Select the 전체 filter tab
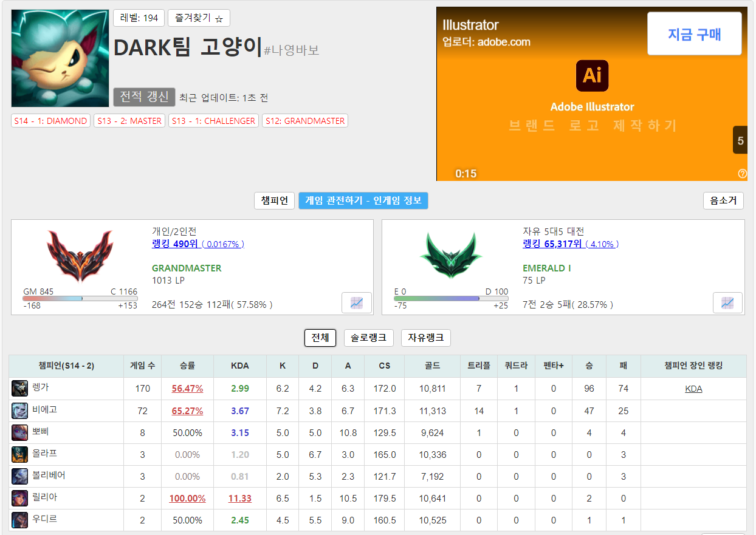Screen dimensions: 756x535 pyautogui.click(x=320, y=338)
